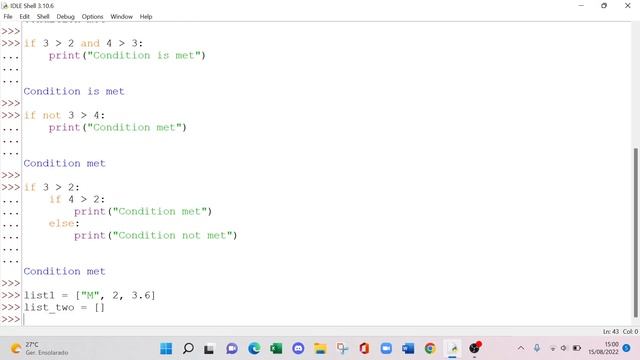Click the vertical scrollbar thumb
The image size is (640, 360).
click(x=636, y=233)
